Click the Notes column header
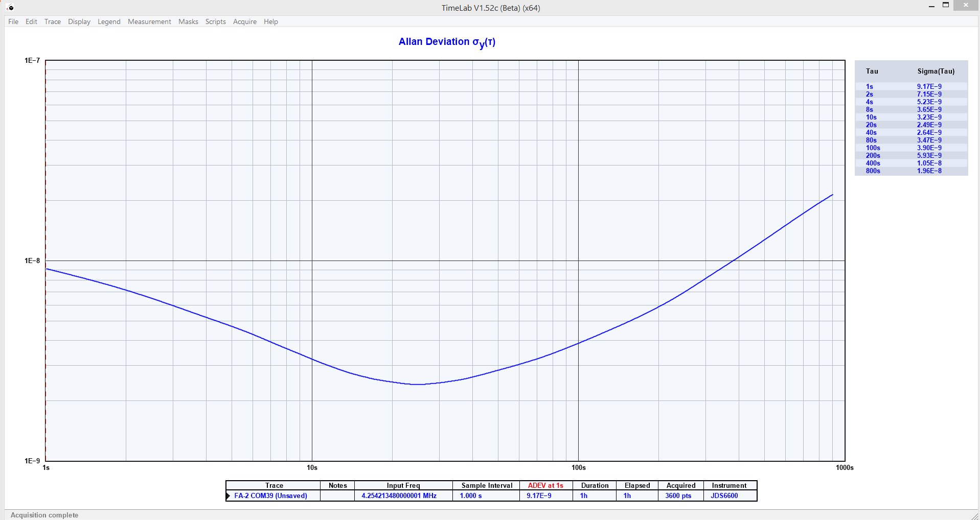Screen dimensions: 980x520 337,485
